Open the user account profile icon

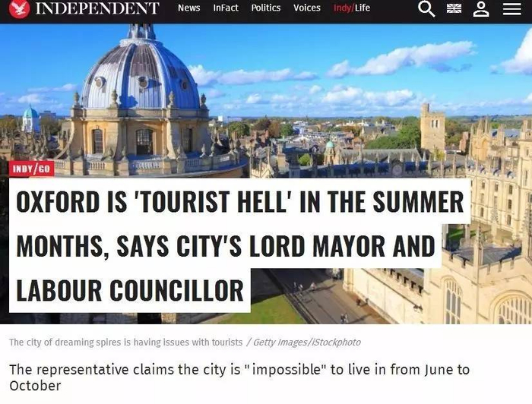tap(481, 8)
